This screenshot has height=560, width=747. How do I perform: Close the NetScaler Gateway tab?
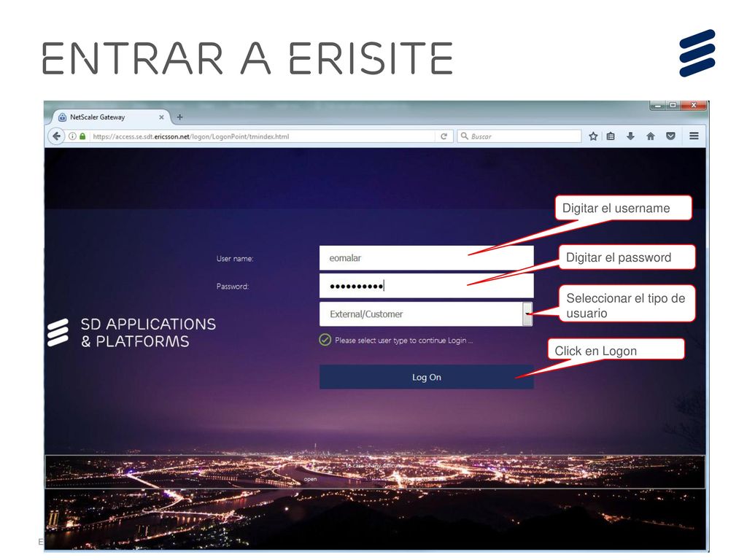[161, 117]
